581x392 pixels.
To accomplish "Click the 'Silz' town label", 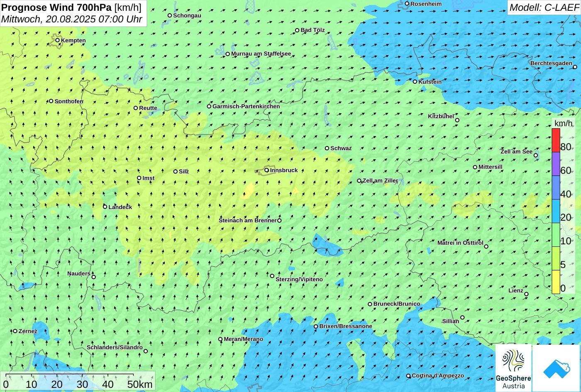I will pos(184,171).
